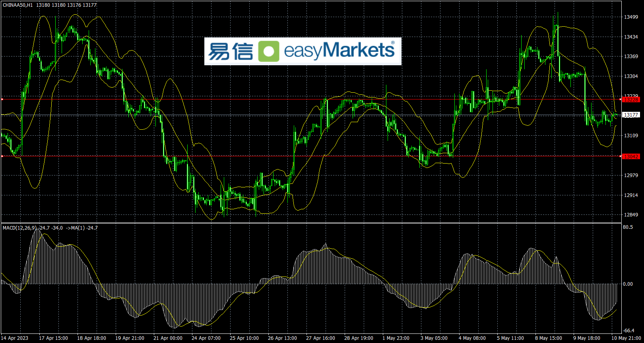This screenshot has height=343, width=644.
Task: Click the 9 May 18:00 time label
Action: pyautogui.click(x=587, y=338)
